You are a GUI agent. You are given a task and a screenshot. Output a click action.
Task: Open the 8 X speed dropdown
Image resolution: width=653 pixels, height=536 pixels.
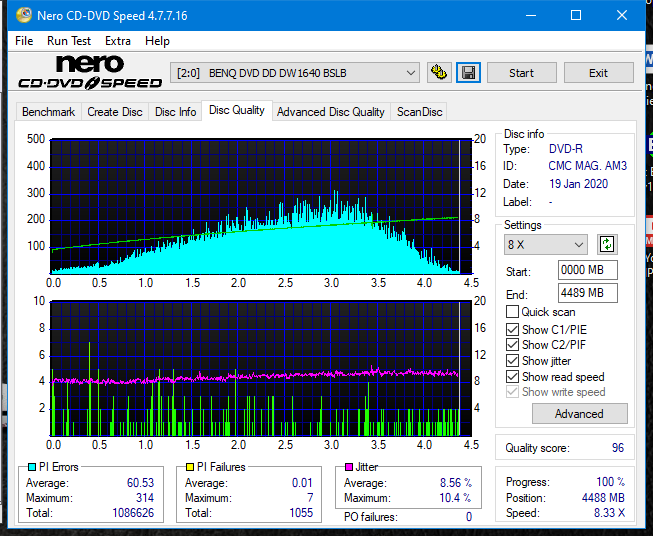point(546,244)
